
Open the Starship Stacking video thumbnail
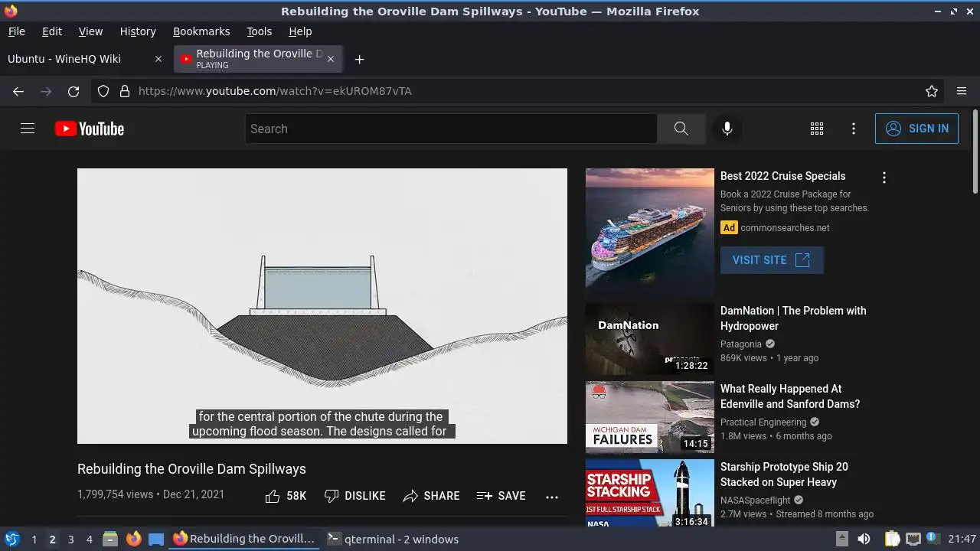coord(650,494)
